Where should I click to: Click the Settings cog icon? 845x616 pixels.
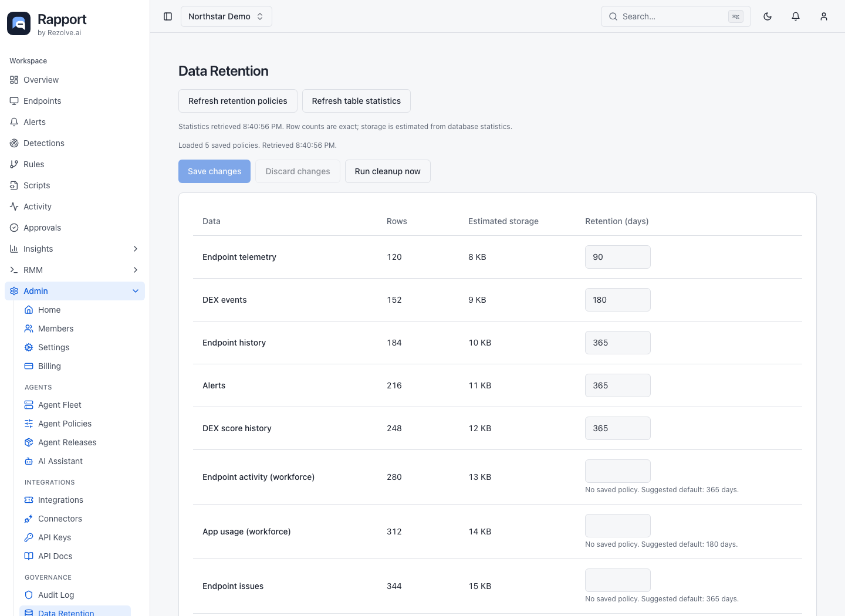click(29, 347)
